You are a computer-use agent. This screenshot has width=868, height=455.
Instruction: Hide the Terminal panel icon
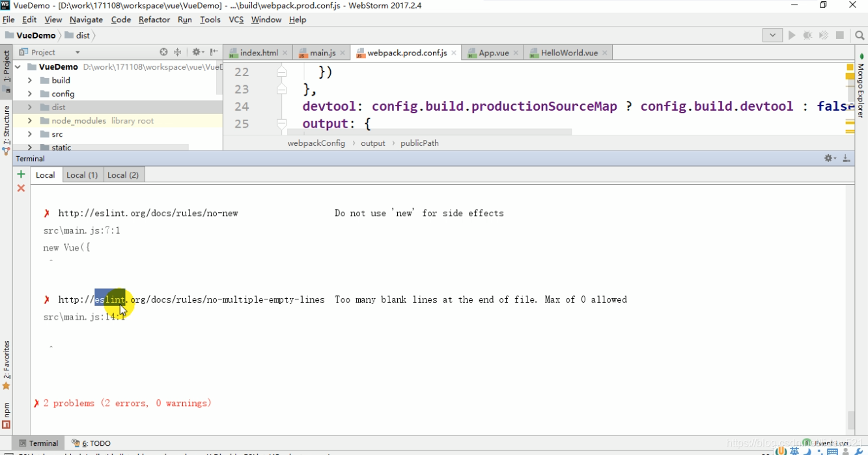point(847,158)
